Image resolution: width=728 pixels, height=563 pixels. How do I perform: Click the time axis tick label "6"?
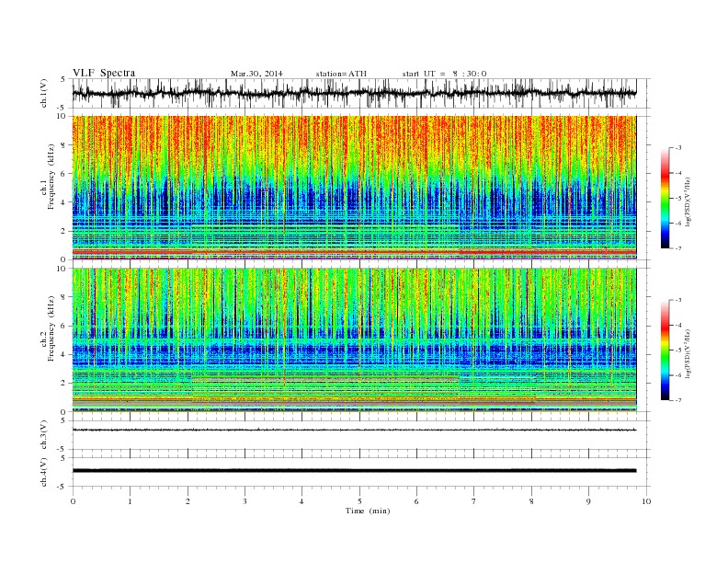tap(416, 501)
